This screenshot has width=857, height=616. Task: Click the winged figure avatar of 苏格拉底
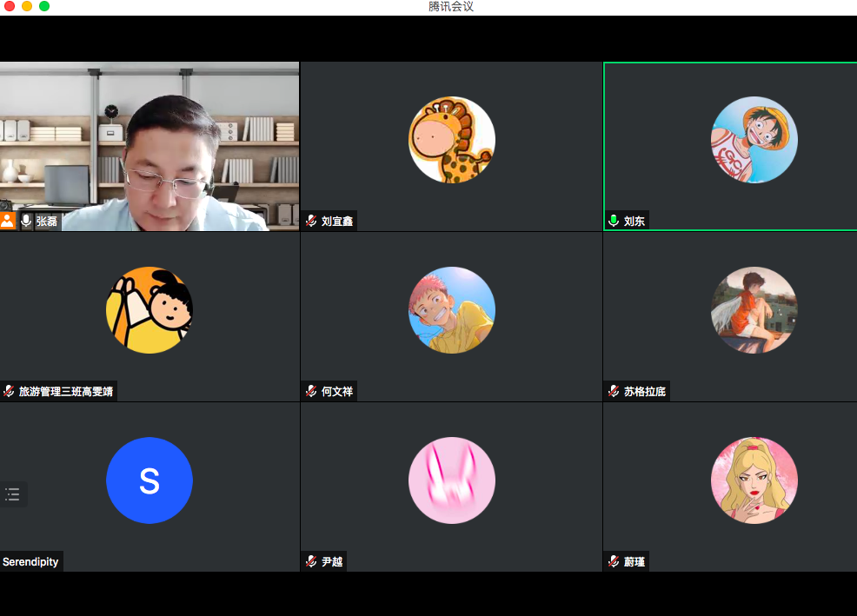coord(754,310)
